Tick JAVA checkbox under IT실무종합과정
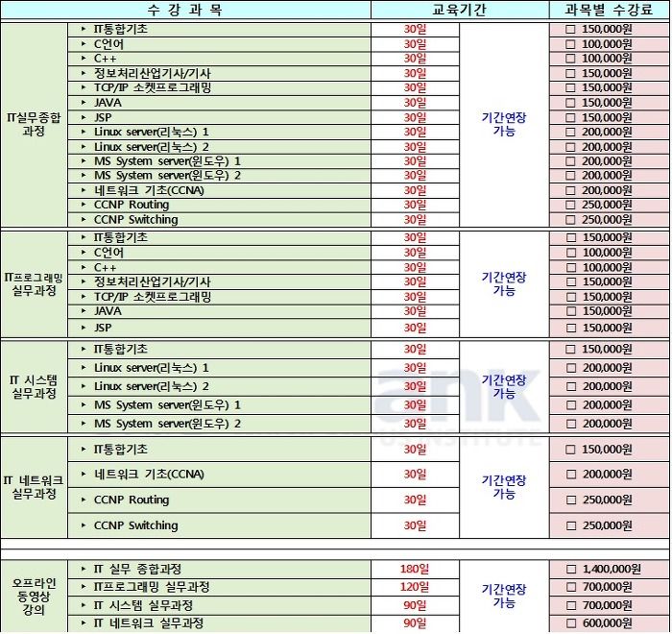The image size is (672, 634). coord(570,103)
